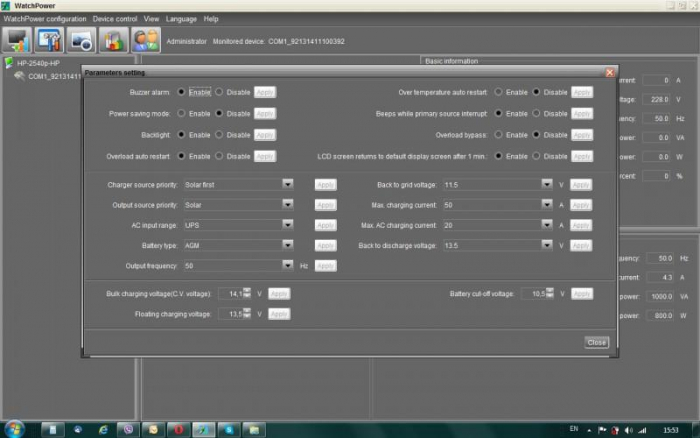Image resolution: width=700 pixels, height=438 pixels.
Task: Open Skype from the taskbar
Action: pos(229,430)
